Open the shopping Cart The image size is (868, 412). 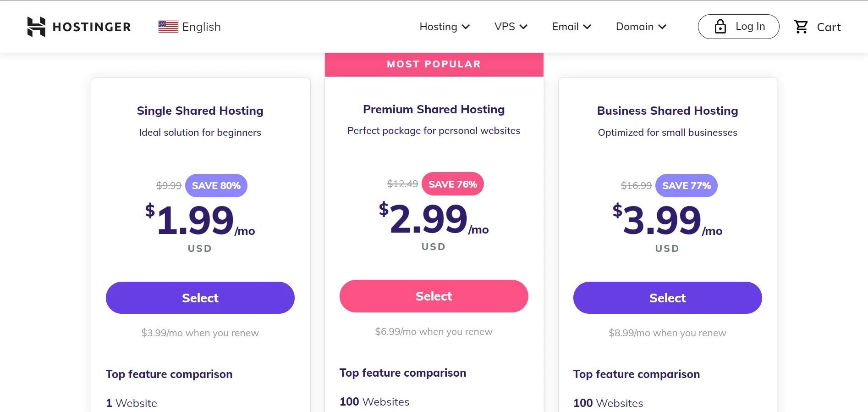tap(818, 27)
